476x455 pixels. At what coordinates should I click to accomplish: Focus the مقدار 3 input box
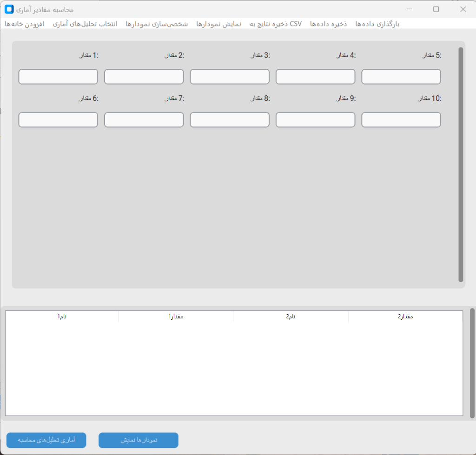pos(230,77)
